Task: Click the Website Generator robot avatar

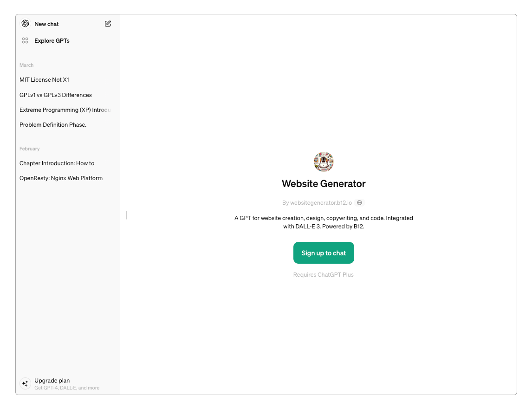Action: [324, 162]
